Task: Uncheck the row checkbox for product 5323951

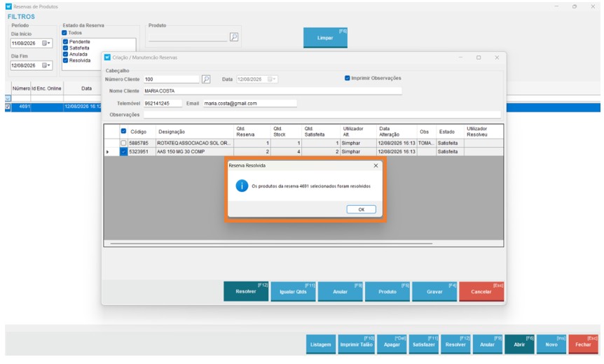Action: [x=123, y=152]
